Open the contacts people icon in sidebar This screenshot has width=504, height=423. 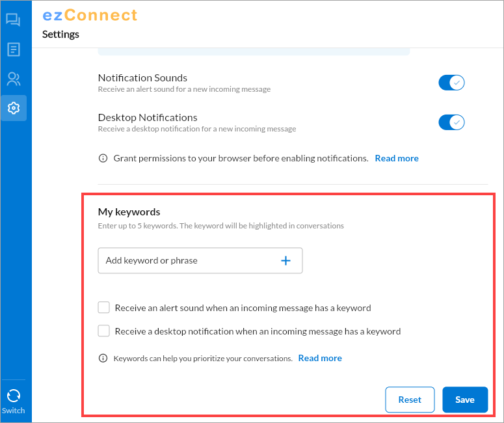click(14, 79)
